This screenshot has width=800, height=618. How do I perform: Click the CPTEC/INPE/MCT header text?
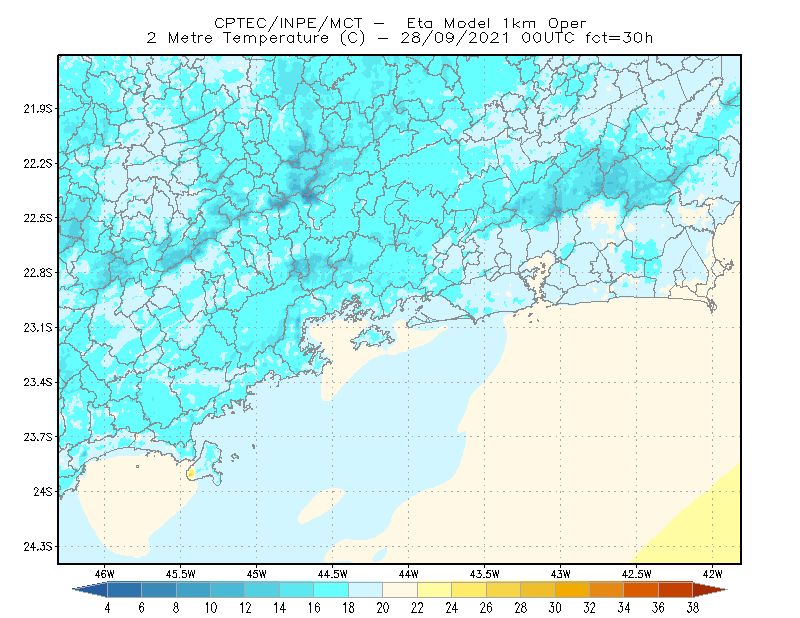(x=288, y=23)
